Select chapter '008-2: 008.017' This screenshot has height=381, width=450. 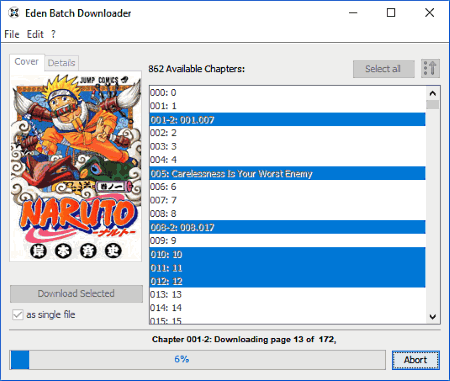click(x=288, y=227)
